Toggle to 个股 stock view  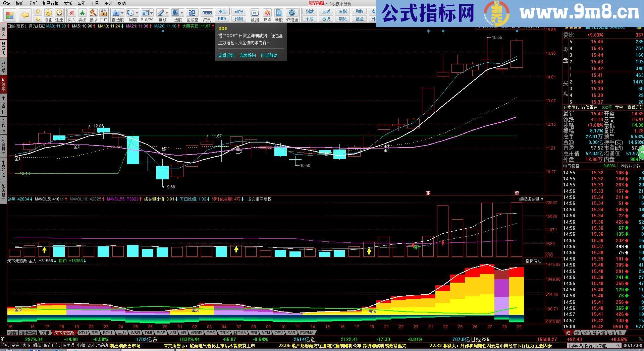click(x=309, y=19)
